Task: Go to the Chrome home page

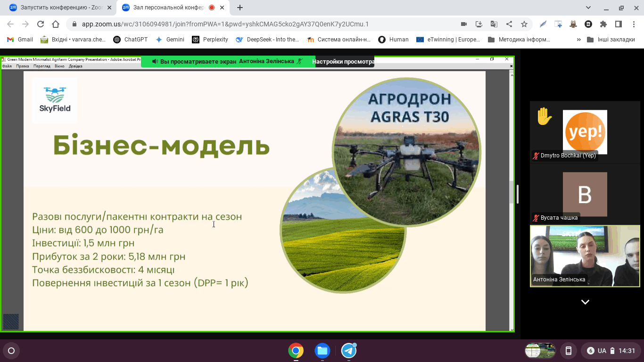Action: 56,24
